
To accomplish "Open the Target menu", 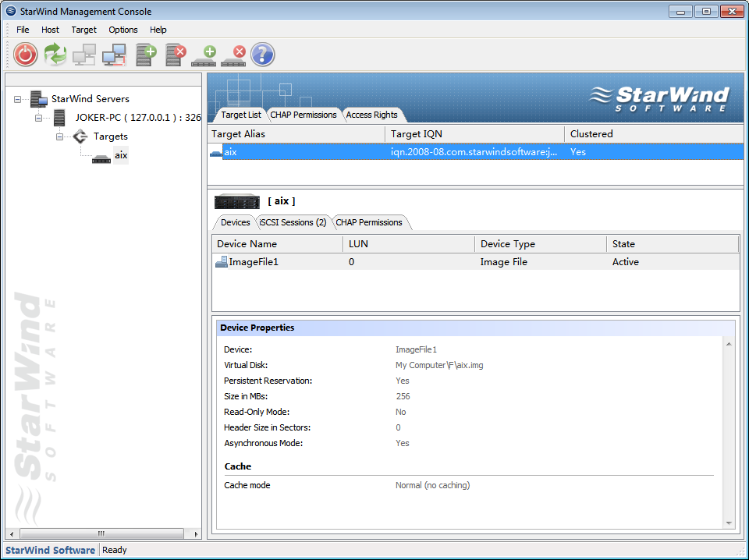I will click(x=84, y=30).
